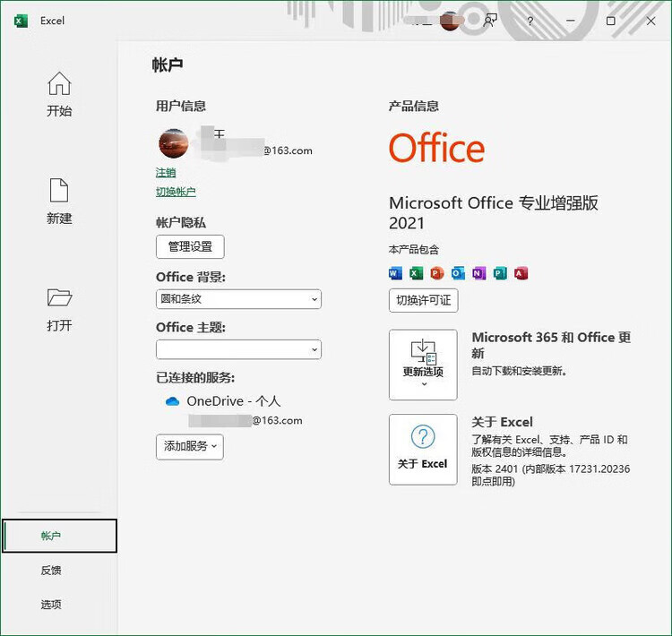Click the Publisher icon in product list

(500, 273)
